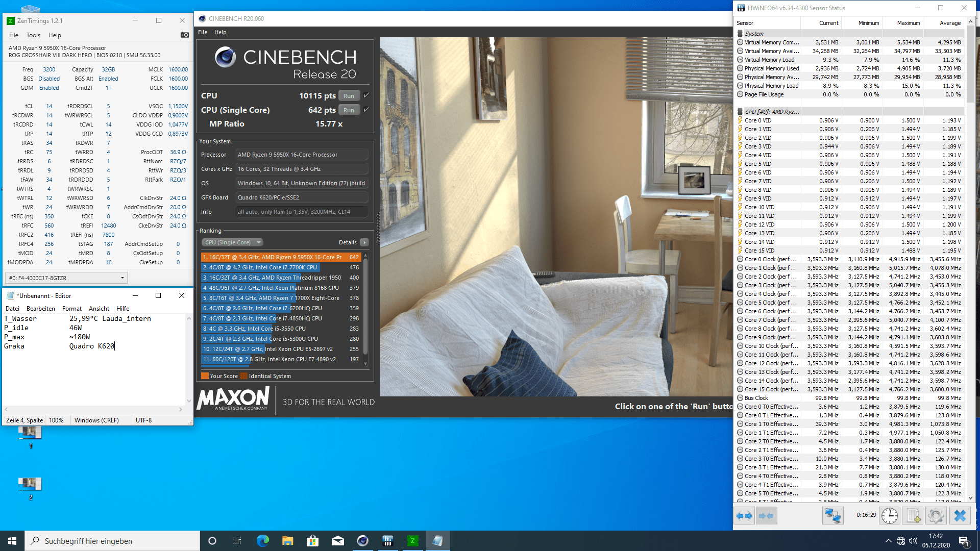The height and width of the screenshot is (551, 980).
Task: Open Notepad Format menu
Action: (x=72, y=309)
